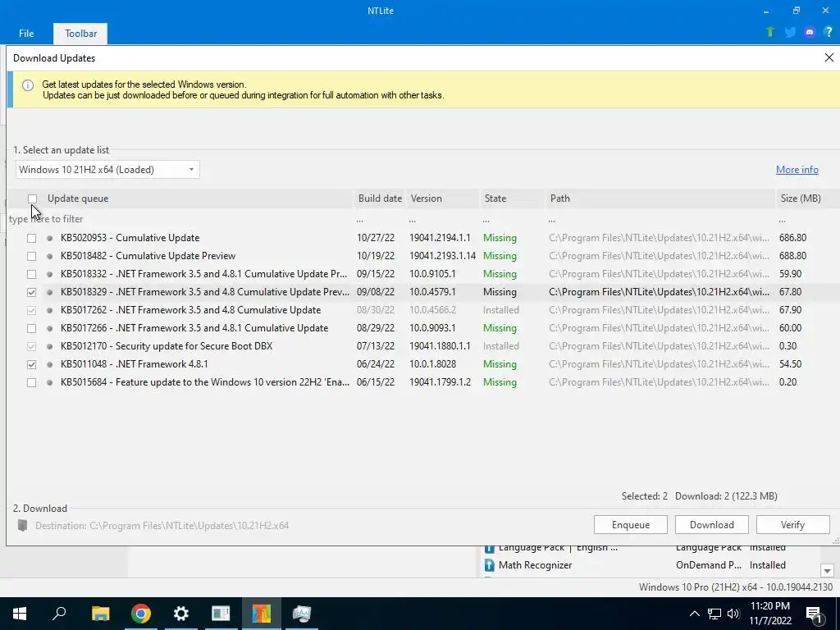The width and height of the screenshot is (840, 630).
Task: Click the green update arrow icon
Action: pyautogui.click(x=770, y=32)
